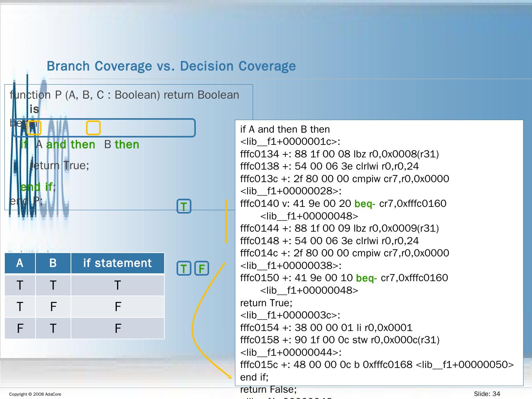Click the yellow box around A

pyautogui.click(x=34, y=128)
